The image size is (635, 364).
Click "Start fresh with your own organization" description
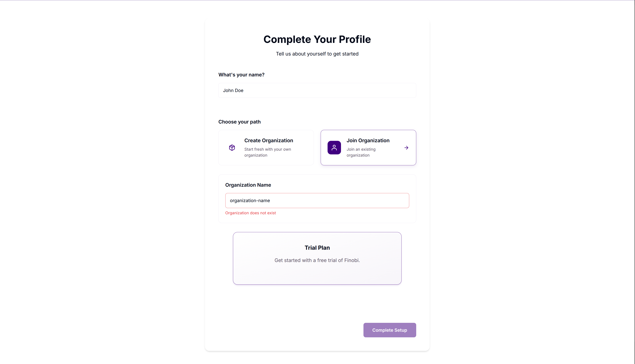coord(268,152)
